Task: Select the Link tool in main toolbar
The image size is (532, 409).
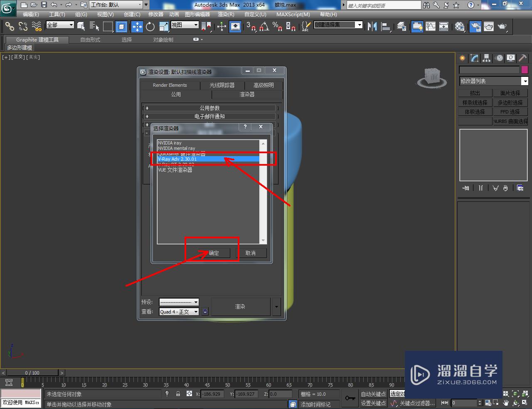Action: click(x=10, y=27)
